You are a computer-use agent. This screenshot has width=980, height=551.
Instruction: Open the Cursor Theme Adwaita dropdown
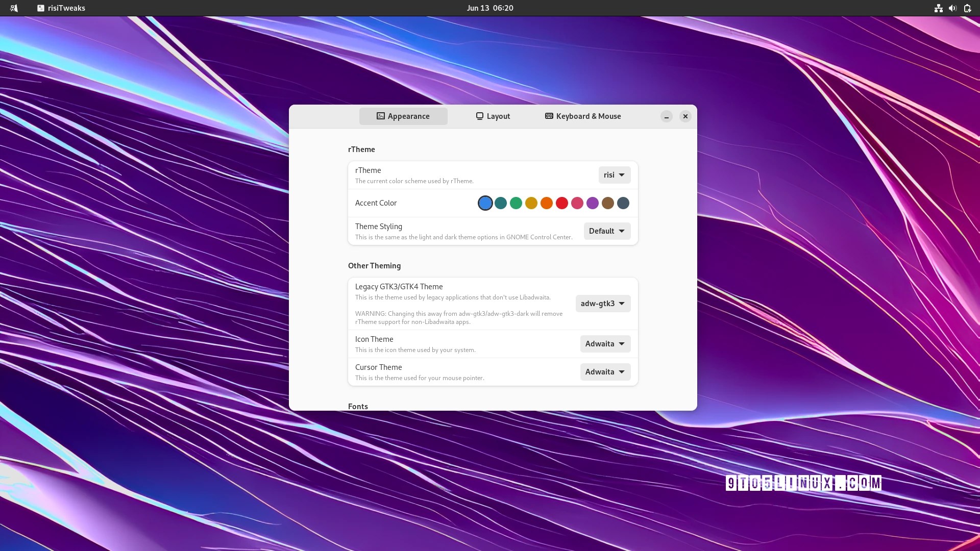tap(605, 372)
